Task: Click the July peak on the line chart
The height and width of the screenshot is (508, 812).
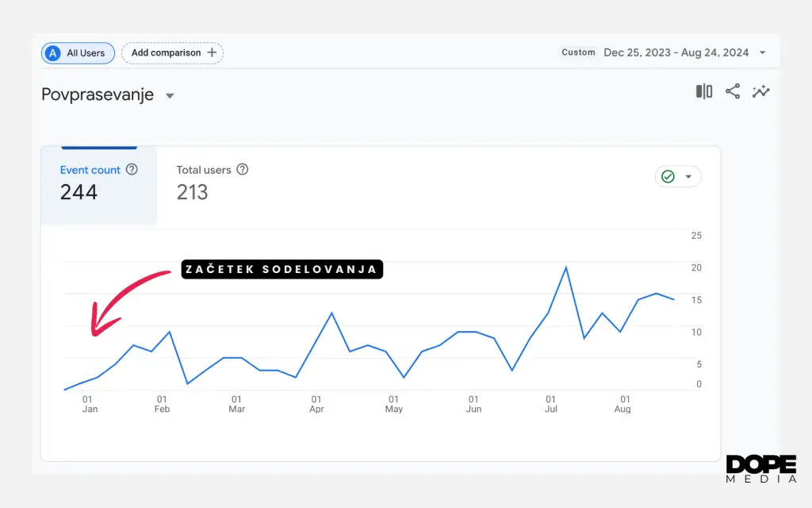Action: (566, 267)
